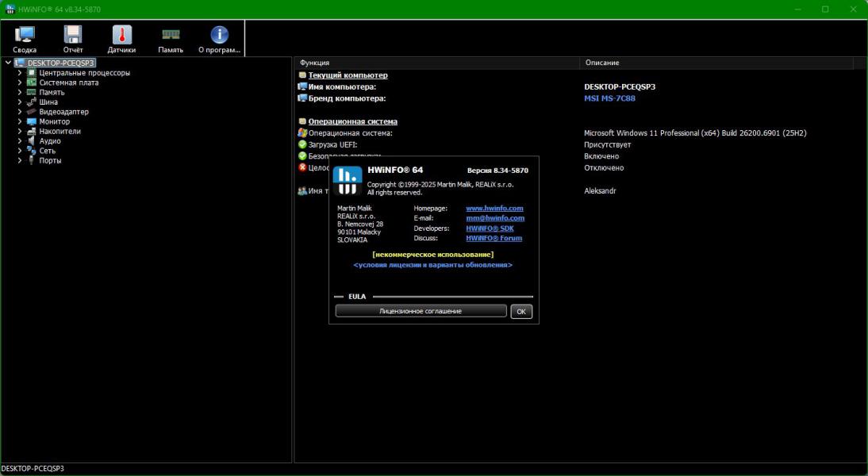
Task: Open the license terms and update options link
Action: pos(432,265)
